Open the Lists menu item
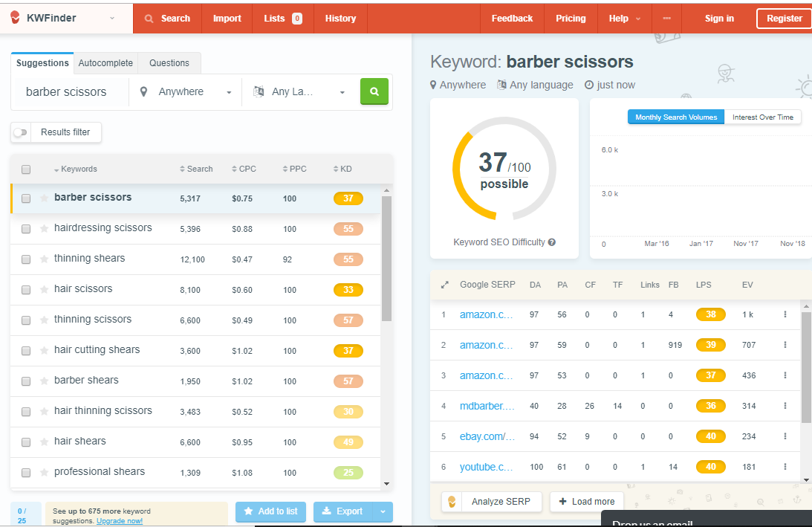Image resolution: width=812 pixels, height=527 pixels. coord(282,19)
